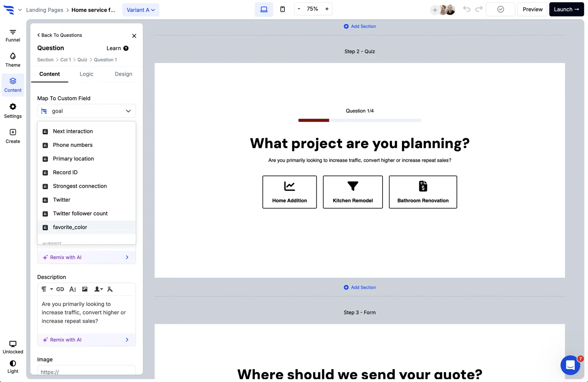This screenshot has width=588, height=382.
Task: Choose Phone numbers field option
Action: coord(87,145)
